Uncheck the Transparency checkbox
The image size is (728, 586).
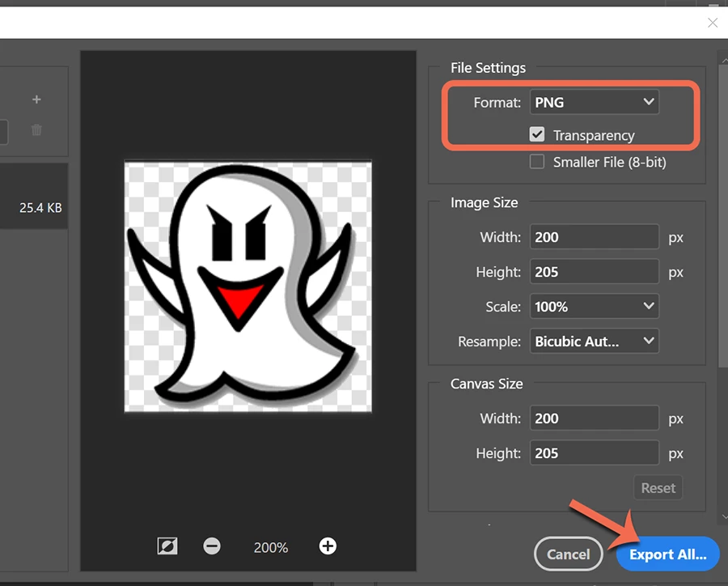click(537, 135)
